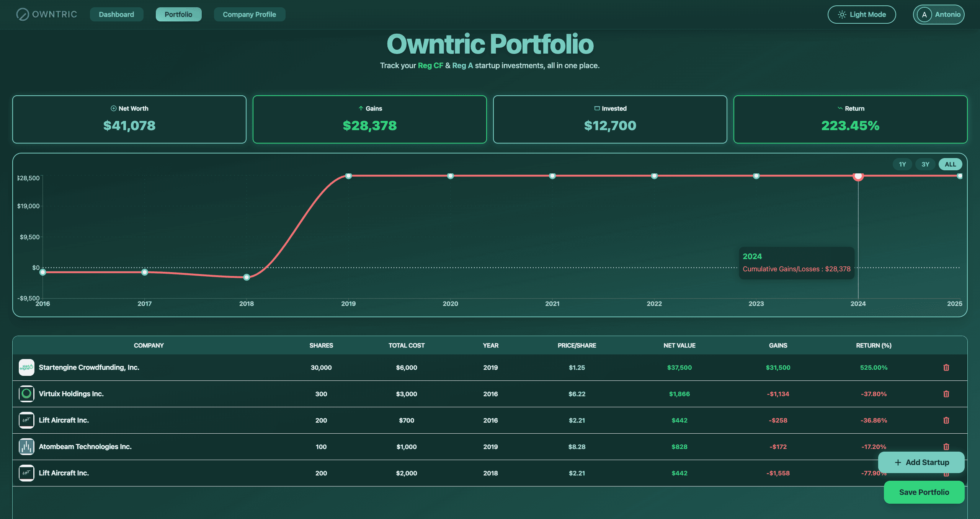This screenshot has width=980, height=519.
Task: Switch to Company Profile tab
Action: pos(249,14)
